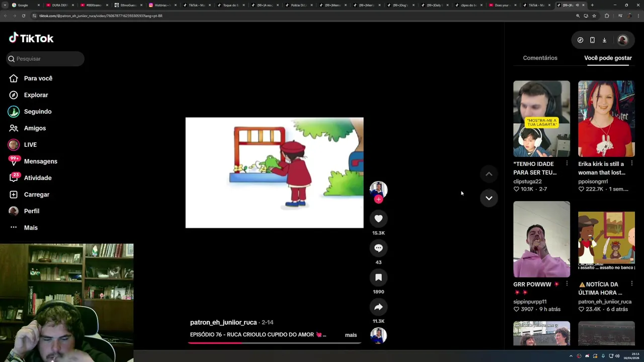
Task: Click the "Erika kirk is still a woman" title
Action: click(601, 168)
